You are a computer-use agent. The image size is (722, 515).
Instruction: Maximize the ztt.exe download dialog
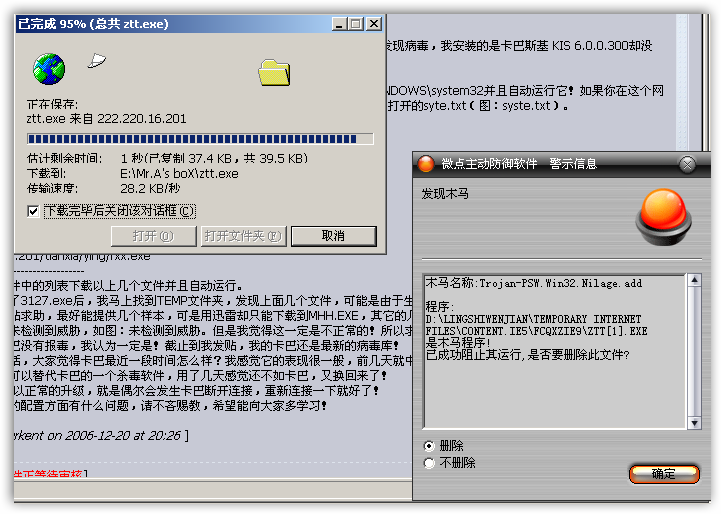click(x=356, y=24)
